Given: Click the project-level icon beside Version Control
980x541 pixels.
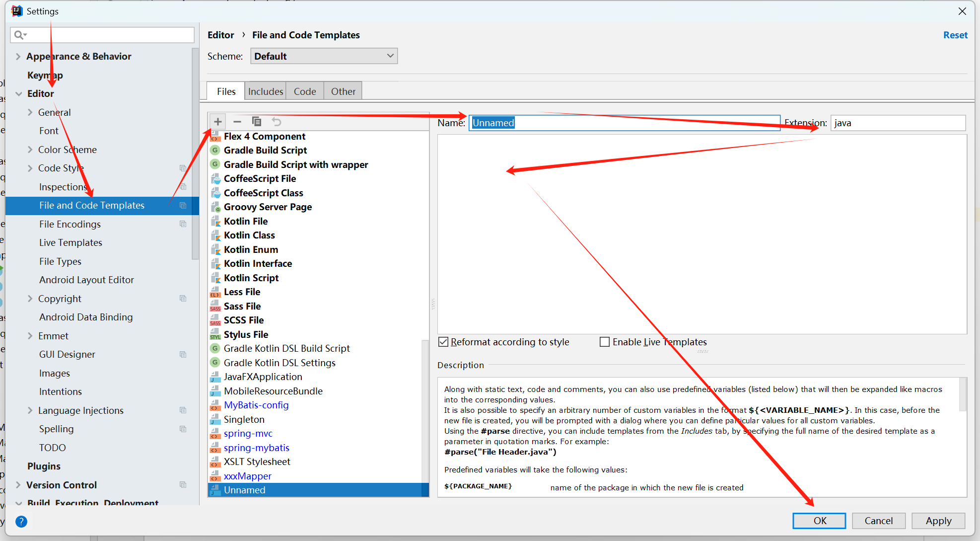Looking at the screenshot, I should pyautogui.click(x=183, y=485).
